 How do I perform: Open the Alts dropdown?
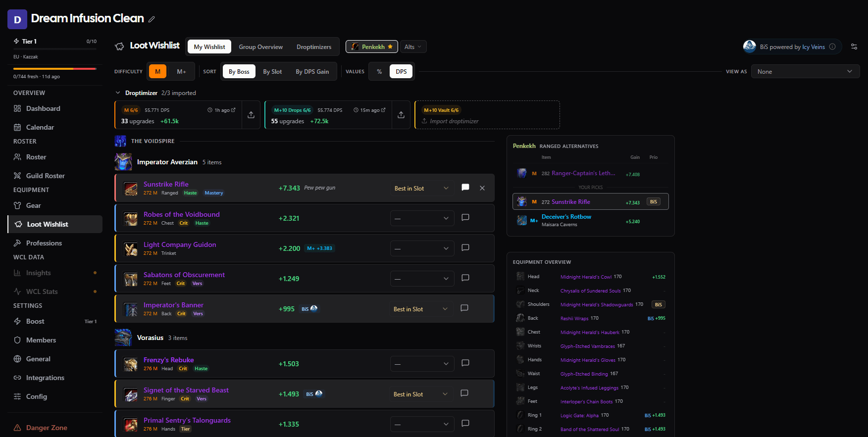[x=413, y=47]
